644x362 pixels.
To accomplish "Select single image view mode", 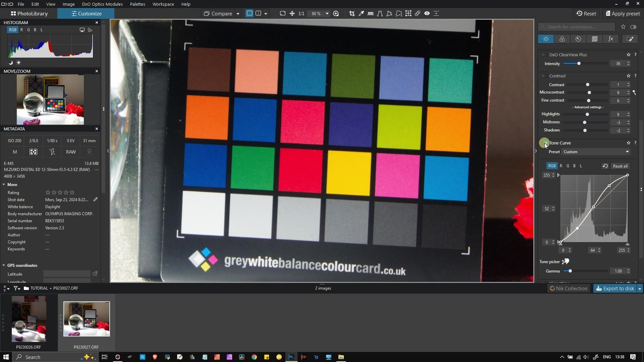I will tap(250, 13).
